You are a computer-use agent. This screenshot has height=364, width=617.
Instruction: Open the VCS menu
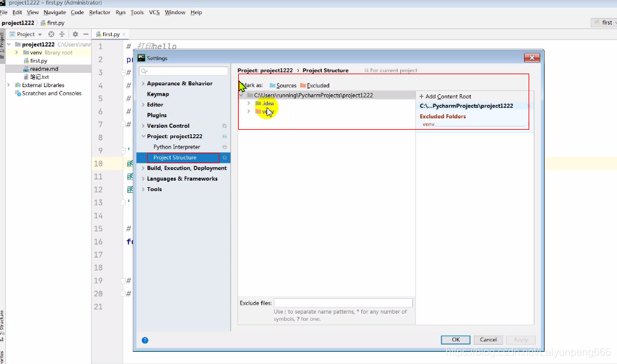(154, 12)
